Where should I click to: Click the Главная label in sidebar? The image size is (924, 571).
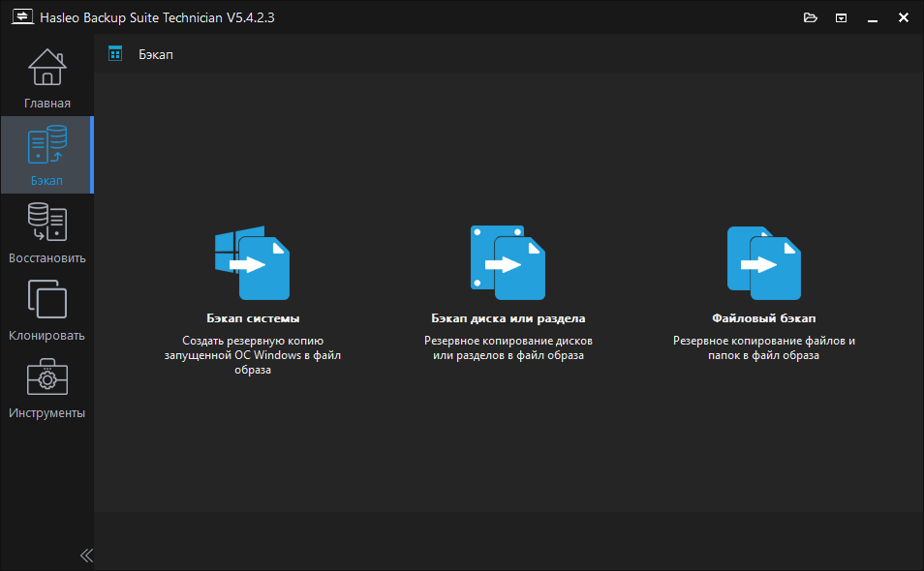point(47,104)
